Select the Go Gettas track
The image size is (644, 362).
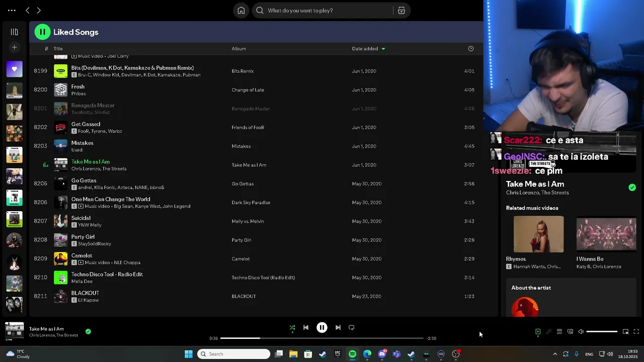pyautogui.click(x=84, y=180)
